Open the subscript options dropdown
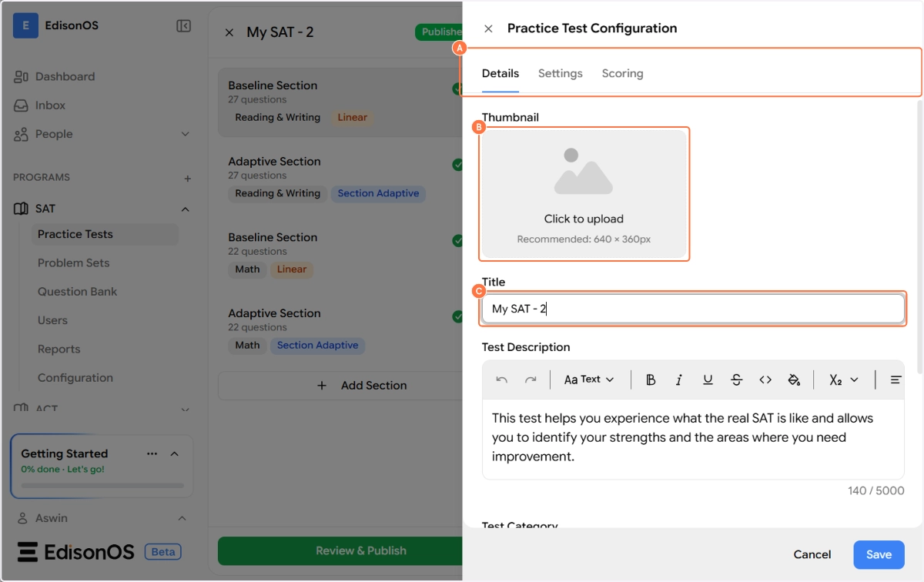The width and height of the screenshot is (924, 582). point(844,380)
